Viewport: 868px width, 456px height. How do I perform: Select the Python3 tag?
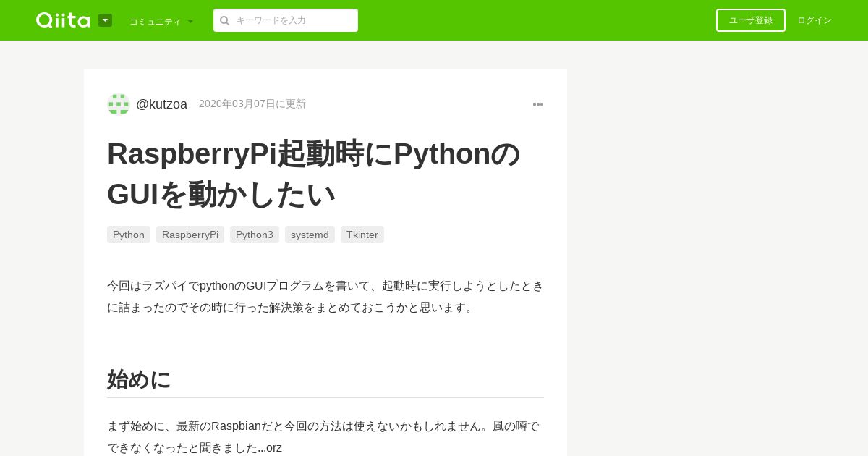click(255, 235)
